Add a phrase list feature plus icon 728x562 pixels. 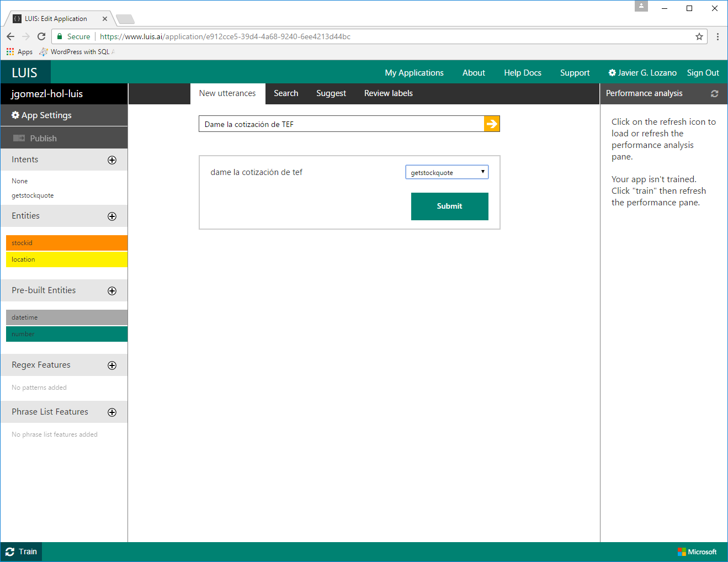(x=112, y=412)
